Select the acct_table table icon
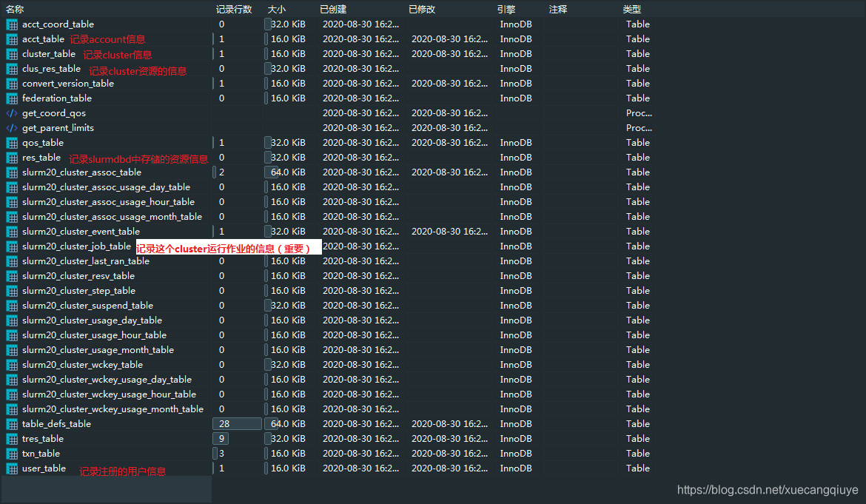866x504 pixels. click(12, 38)
